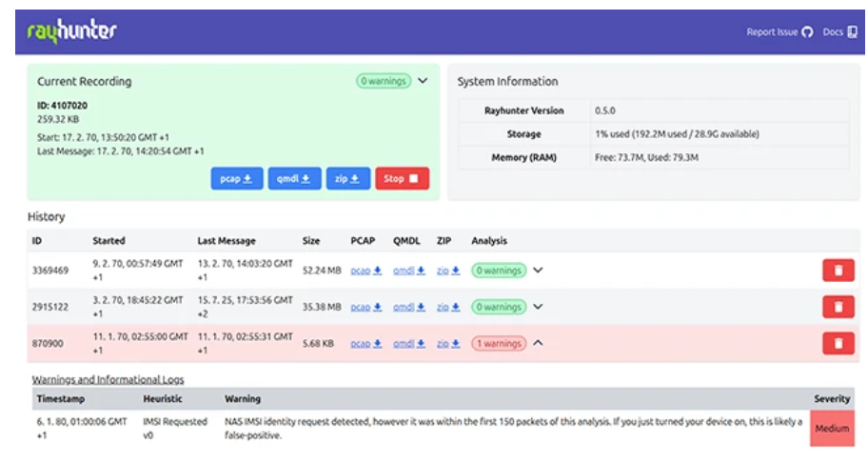
Task: Download qmdl for recording 2915122
Action: pos(409,307)
